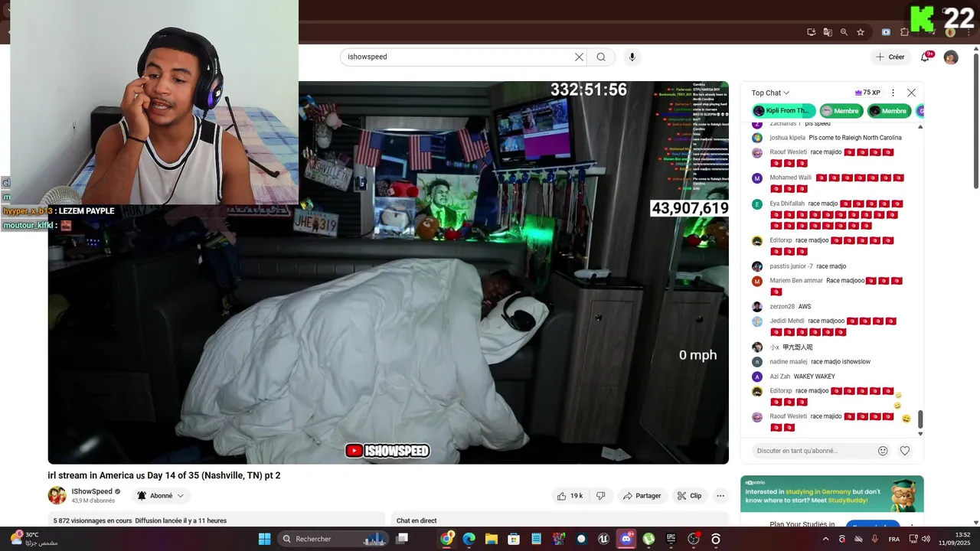
Task: Open YouTube notifications bell
Action: click(x=925, y=57)
